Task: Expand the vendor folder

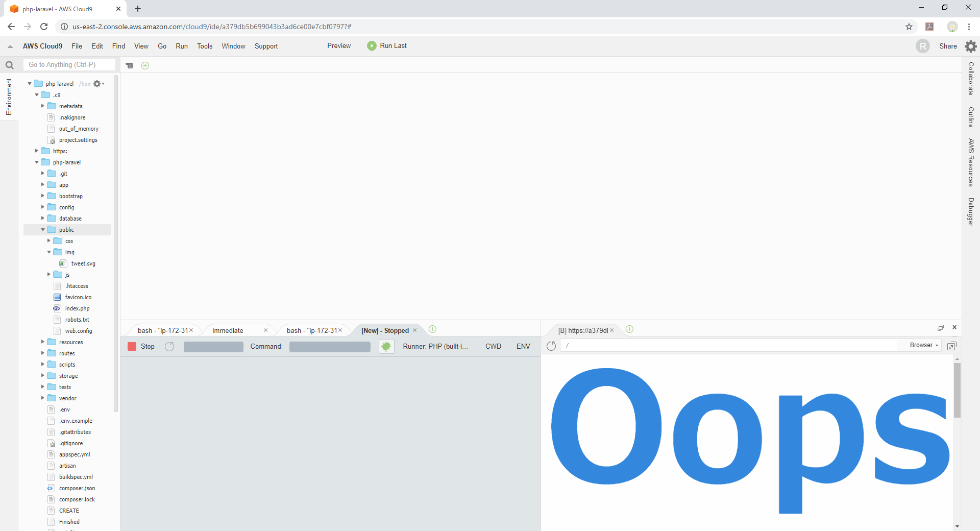Action: pyautogui.click(x=43, y=399)
